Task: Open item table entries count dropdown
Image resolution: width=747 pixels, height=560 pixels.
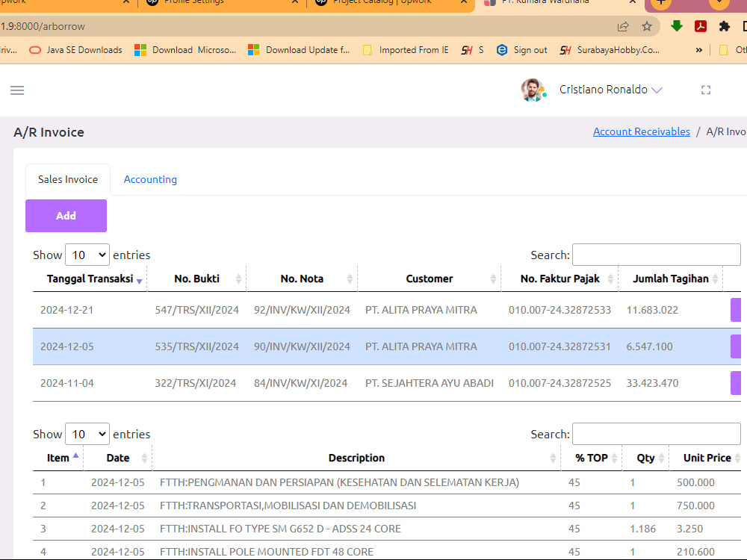Action: (x=87, y=434)
